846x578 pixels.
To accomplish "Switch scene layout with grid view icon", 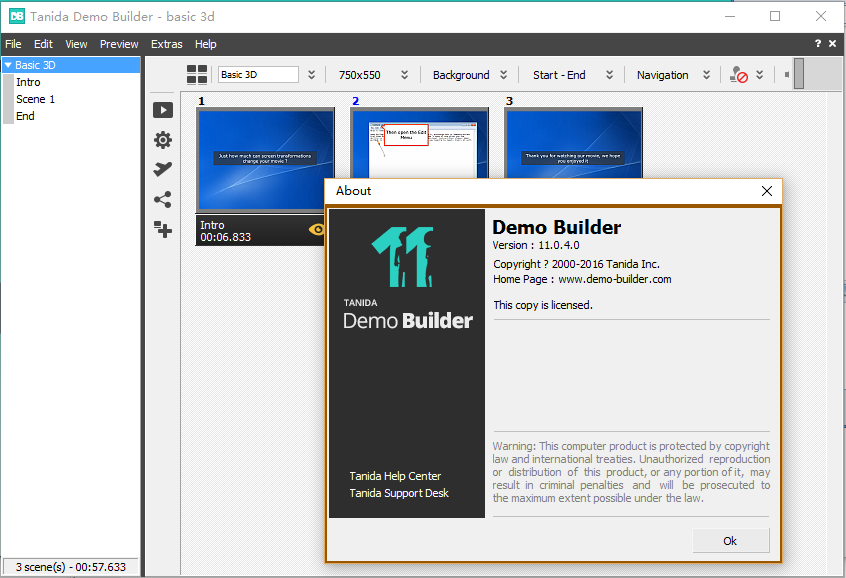I will click(197, 74).
